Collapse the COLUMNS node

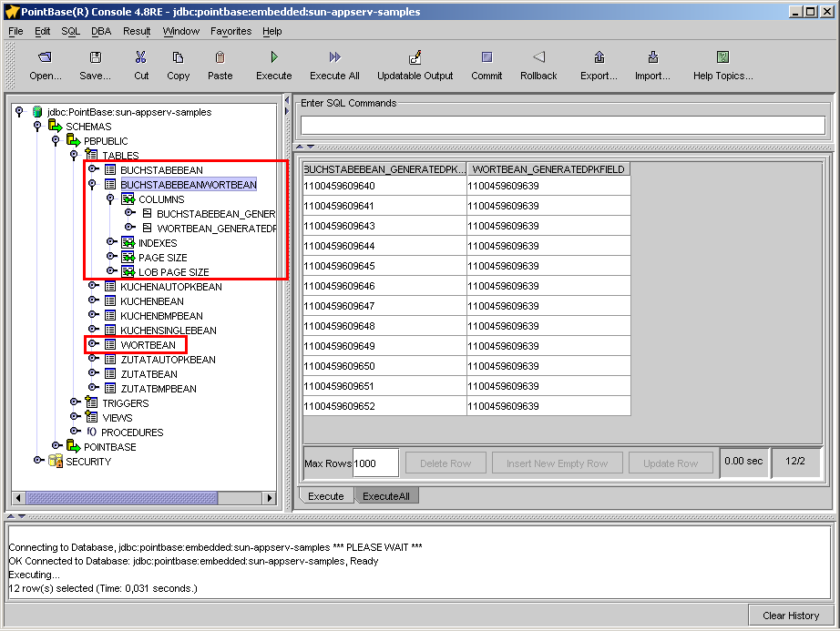pos(110,198)
